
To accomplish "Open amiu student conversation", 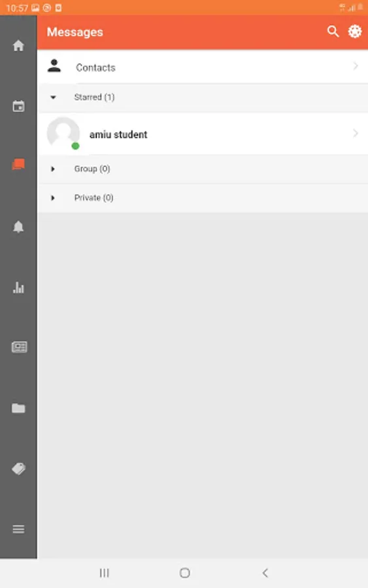I will [203, 134].
